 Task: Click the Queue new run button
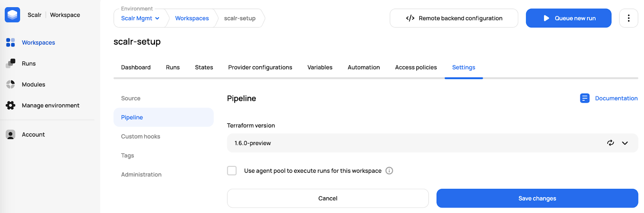(x=568, y=18)
